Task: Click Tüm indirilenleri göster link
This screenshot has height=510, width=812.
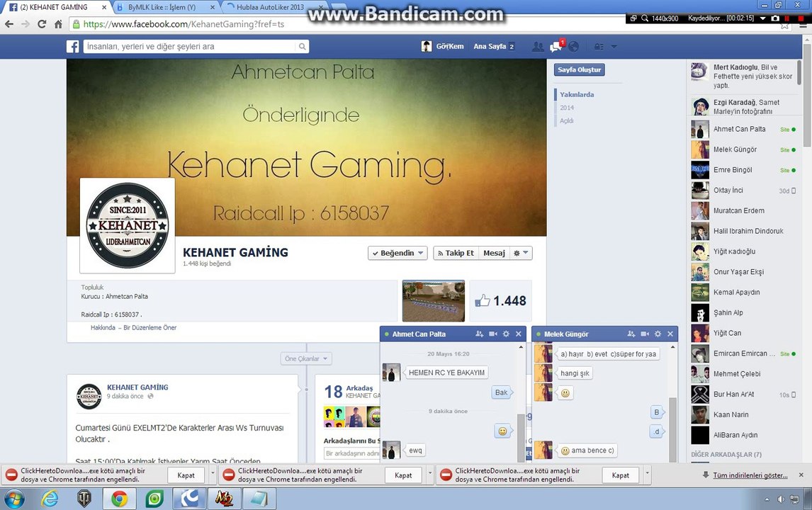Action: click(x=750, y=475)
